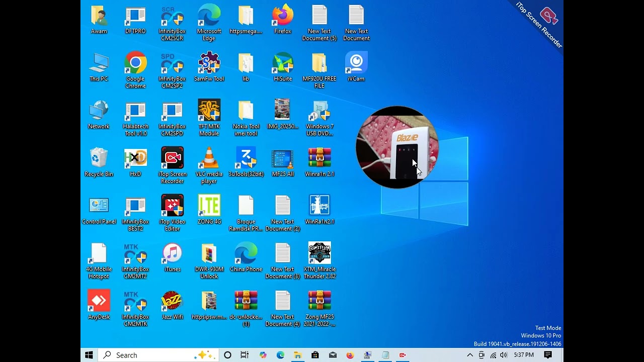
Task: Open File Explorer from taskbar
Action: point(298,355)
